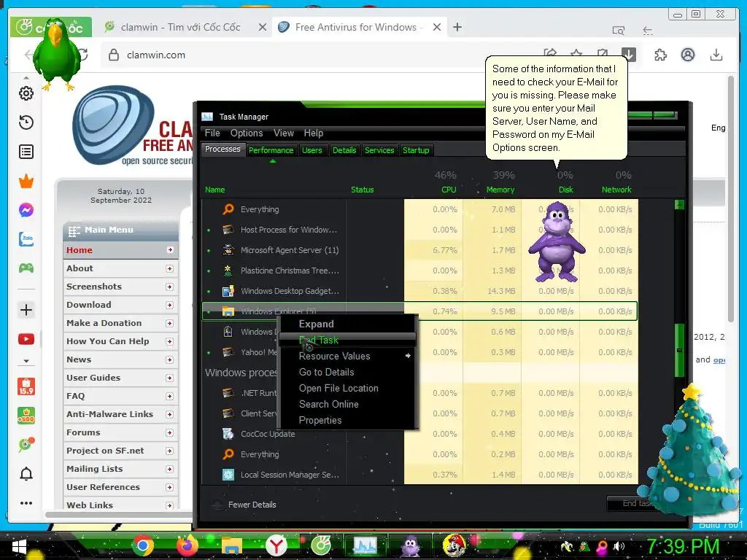747x560 pixels.
Task: Choose Go to Details in context menu
Action: tap(347, 372)
